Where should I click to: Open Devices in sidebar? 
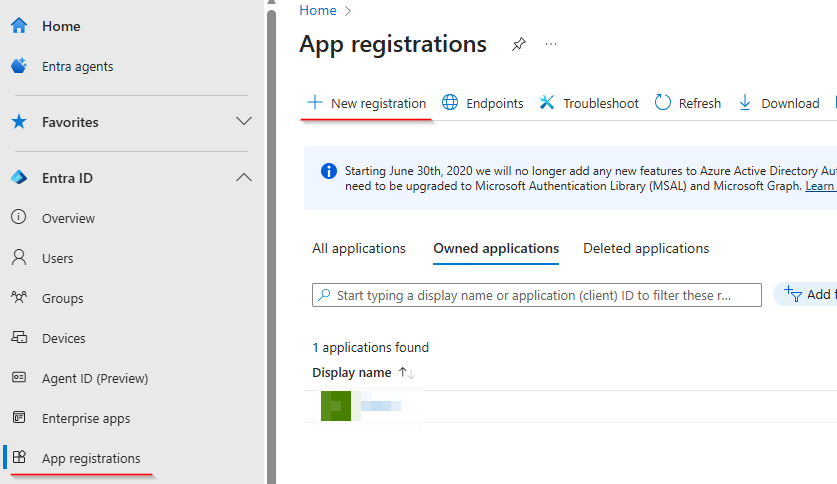coord(64,338)
